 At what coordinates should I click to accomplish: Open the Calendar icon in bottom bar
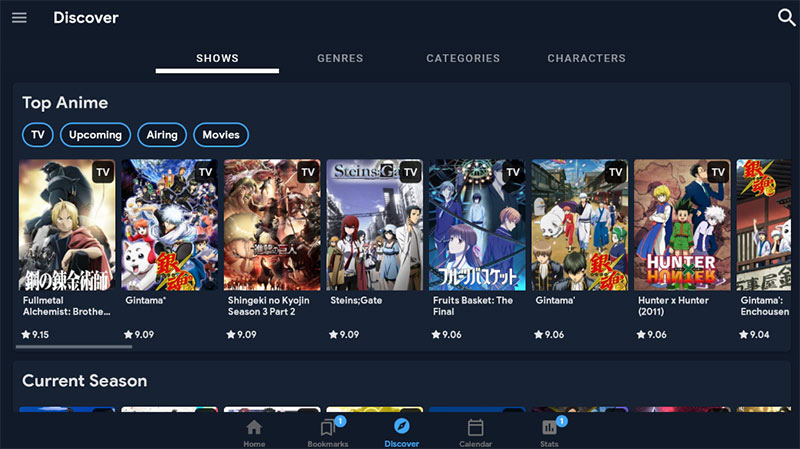click(476, 428)
